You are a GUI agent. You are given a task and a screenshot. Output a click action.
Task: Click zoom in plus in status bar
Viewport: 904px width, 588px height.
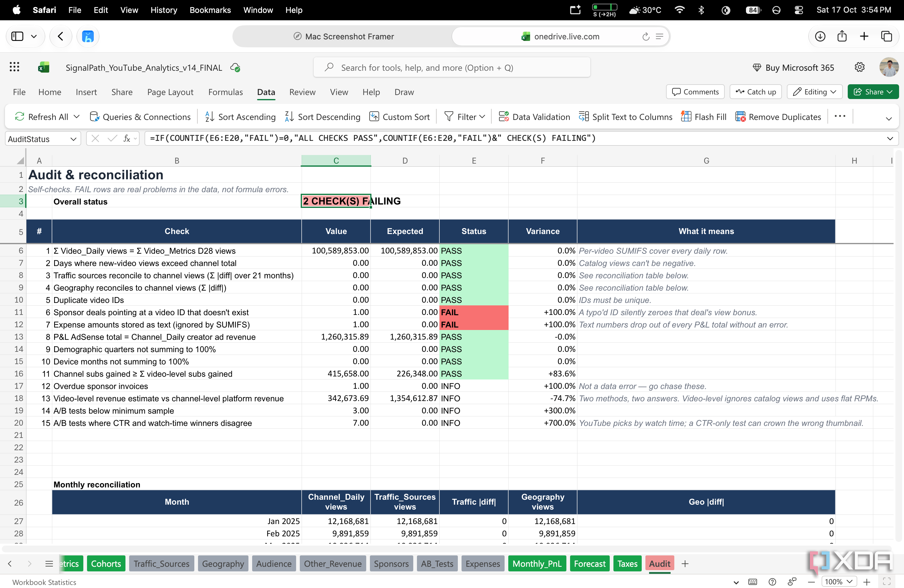click(x=867, y=582)
